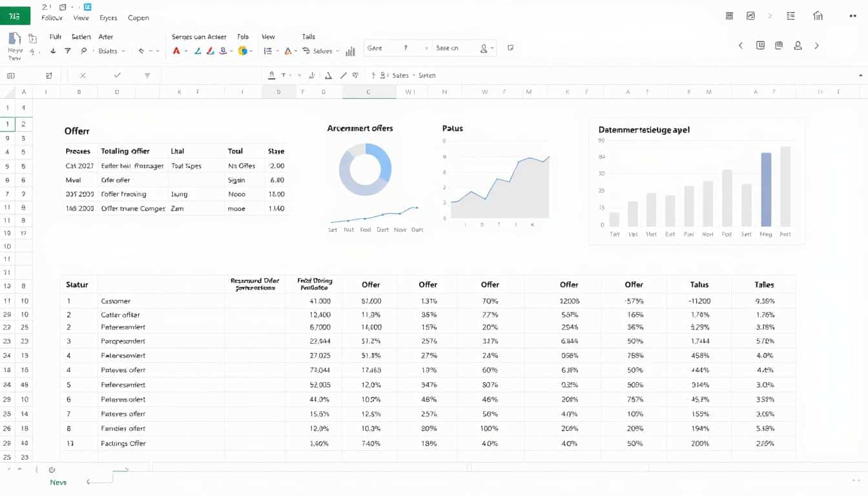Click the calendar icon at right of ribbon
This screenshot has height=496, width=868.
779,46
